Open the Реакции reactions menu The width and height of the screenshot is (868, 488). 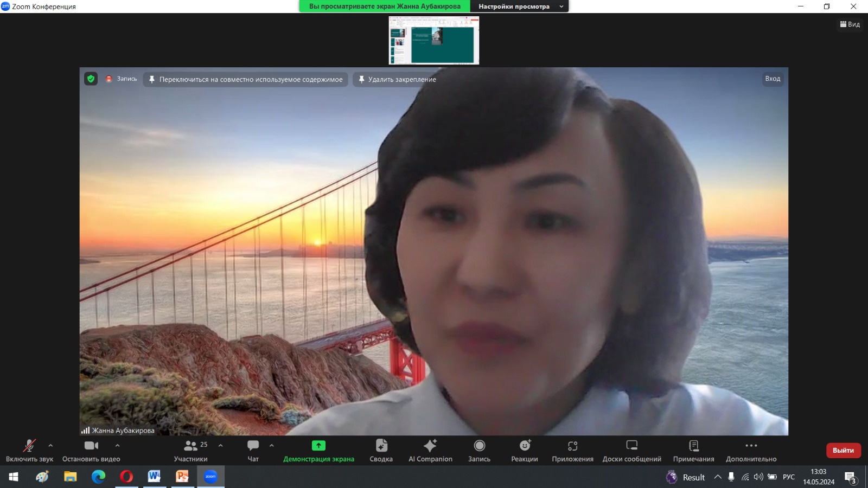[524, 450]
